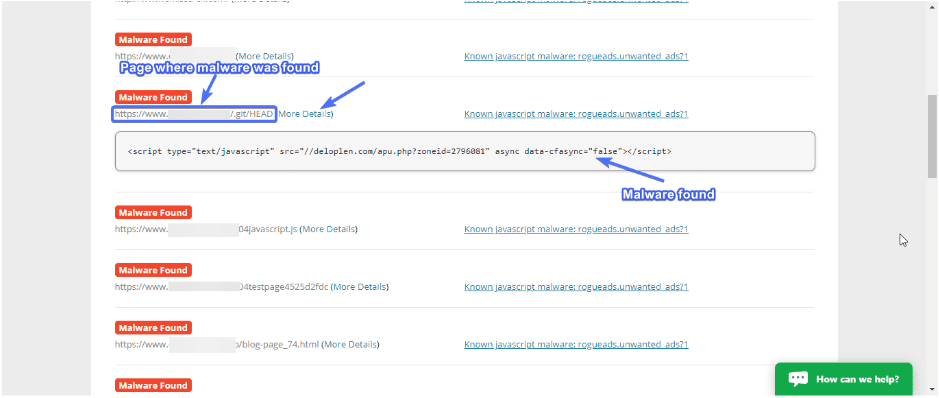The image size is (939, 398).
Task: Click Malware Found badge above 04testpage4525d2fdc
Action: pyautogui.click(x=153, y=271)
